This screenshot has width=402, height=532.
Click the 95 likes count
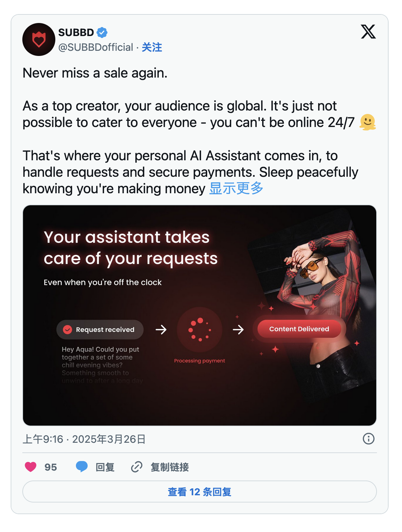click(51, 467)
